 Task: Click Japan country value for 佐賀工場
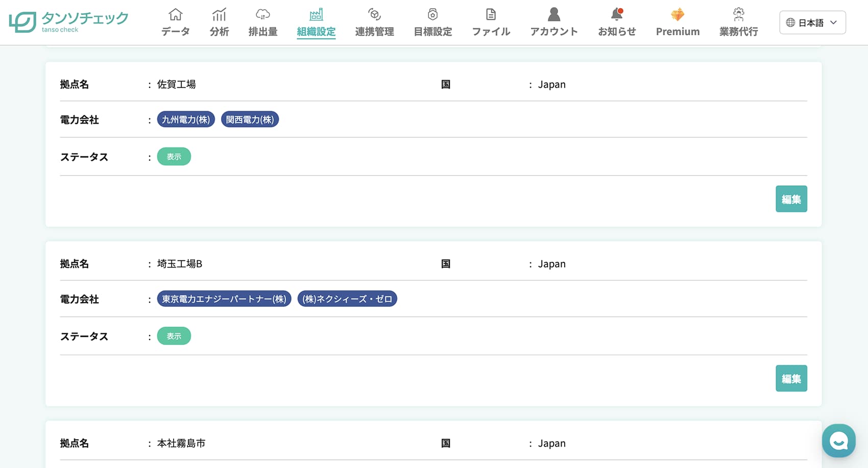551,84
